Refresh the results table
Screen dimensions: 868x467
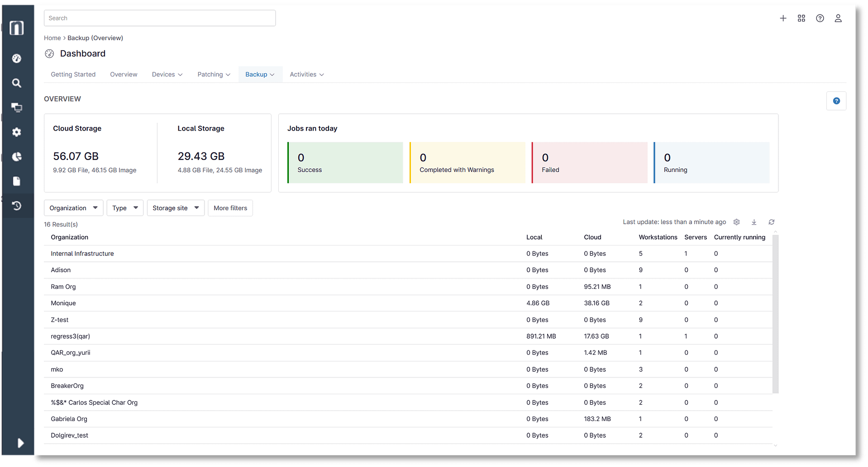click(x=772, y=222)
